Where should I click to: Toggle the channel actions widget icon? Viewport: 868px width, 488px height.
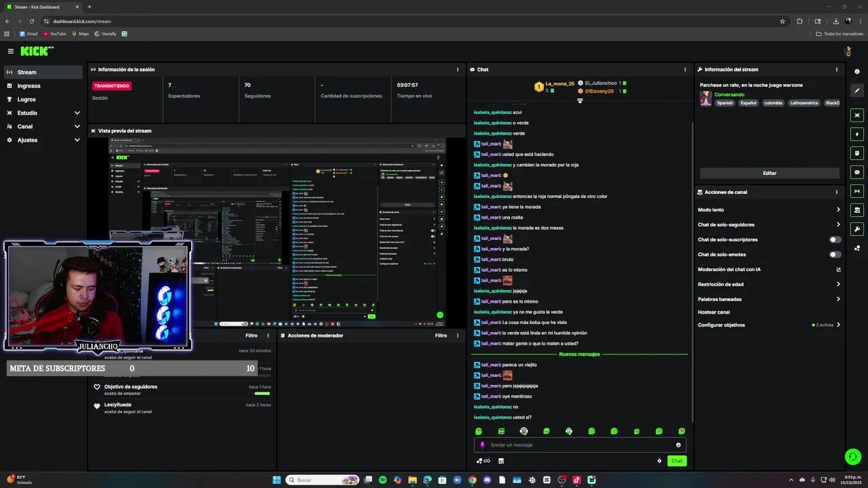[857, 210]
